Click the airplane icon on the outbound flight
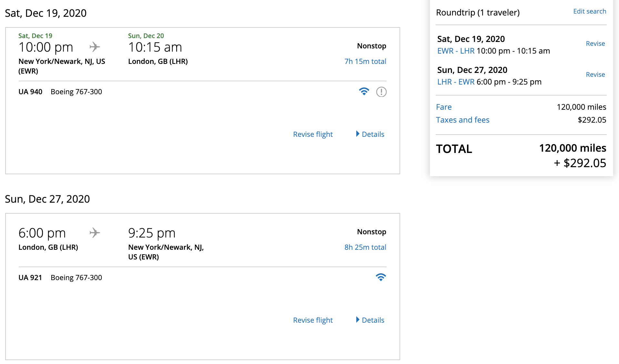This screenshot has width=619, height=364. click(95, 47)
